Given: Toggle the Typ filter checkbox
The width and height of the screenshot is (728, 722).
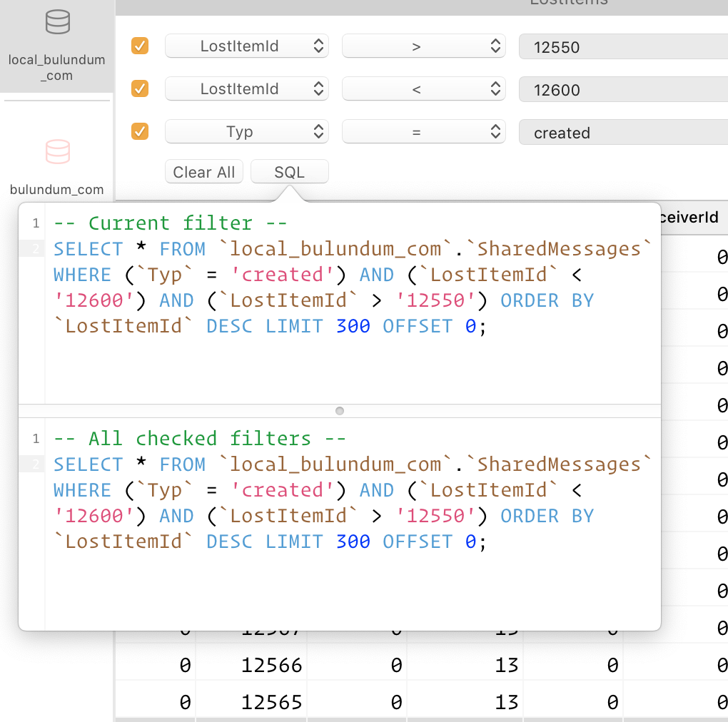Looking at the screenshot, I should point(140,131).
